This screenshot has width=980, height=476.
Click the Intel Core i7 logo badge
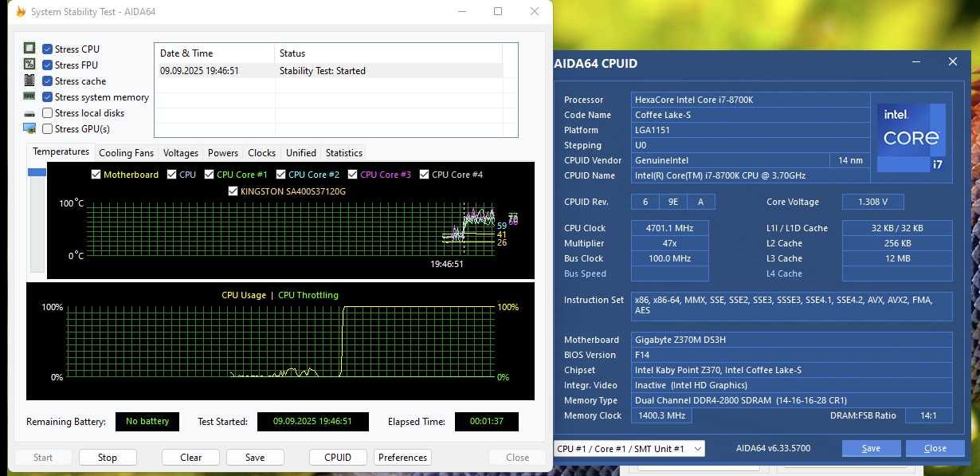coord(911,138)
